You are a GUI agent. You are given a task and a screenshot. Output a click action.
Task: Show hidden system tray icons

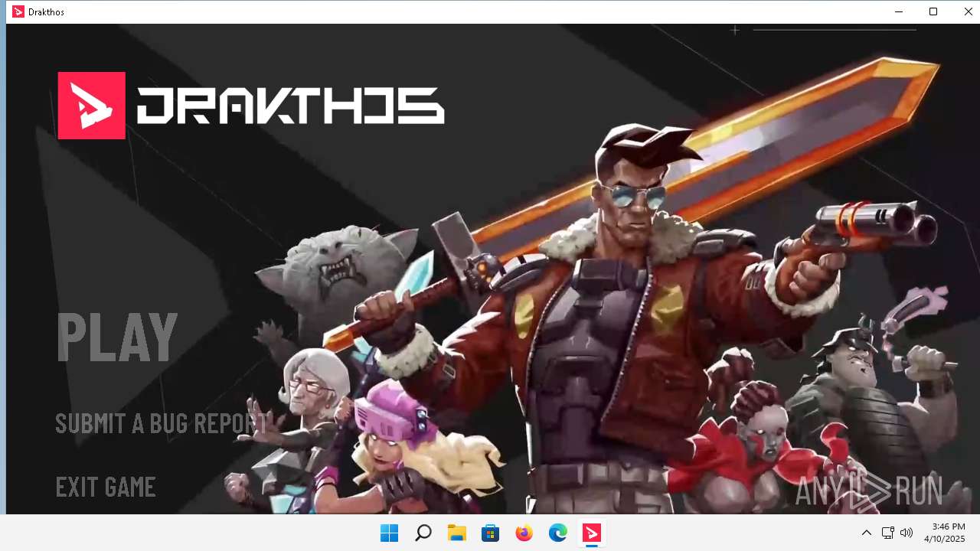coord(866,533)
